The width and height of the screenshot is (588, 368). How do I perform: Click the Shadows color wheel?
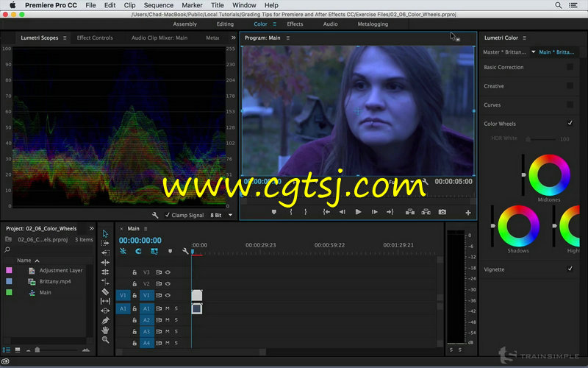point(519,226)
